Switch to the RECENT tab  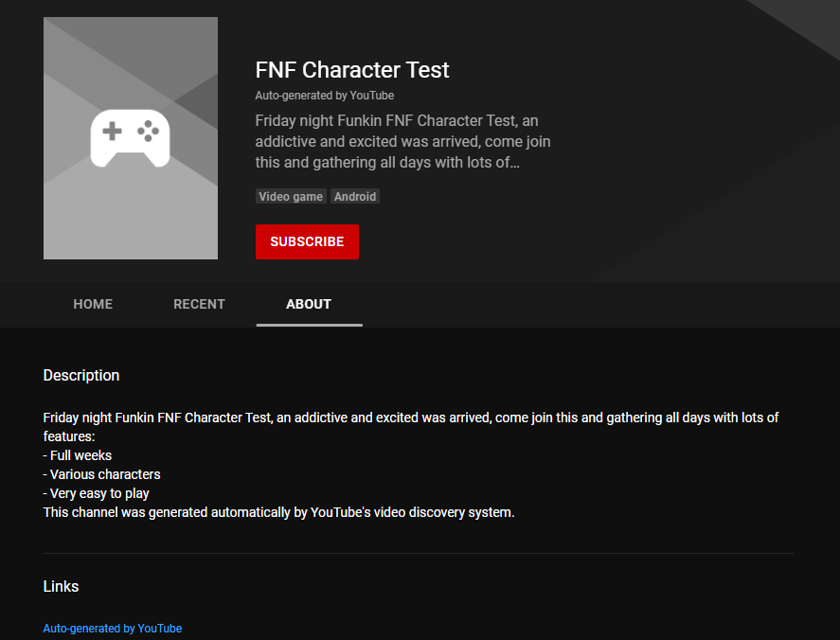199,304
